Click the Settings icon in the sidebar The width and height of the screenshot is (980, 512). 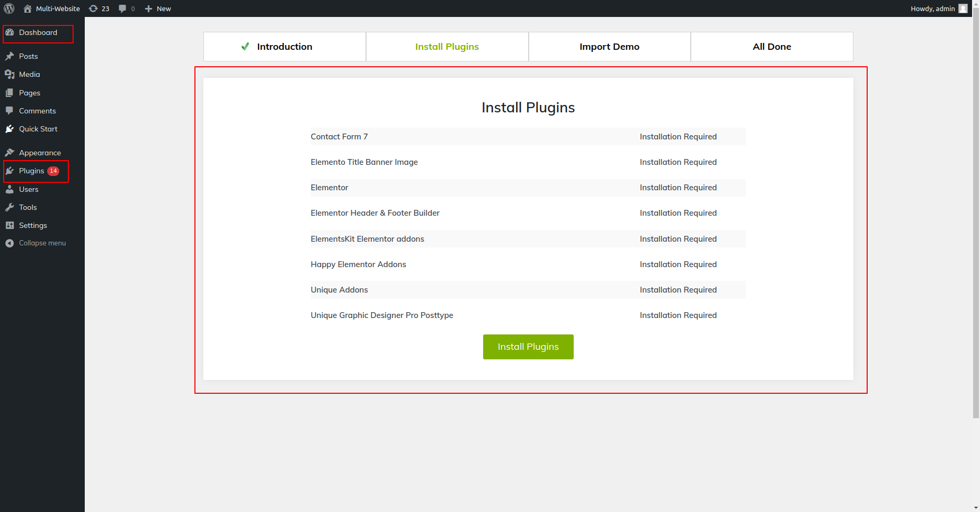point(10,225)
